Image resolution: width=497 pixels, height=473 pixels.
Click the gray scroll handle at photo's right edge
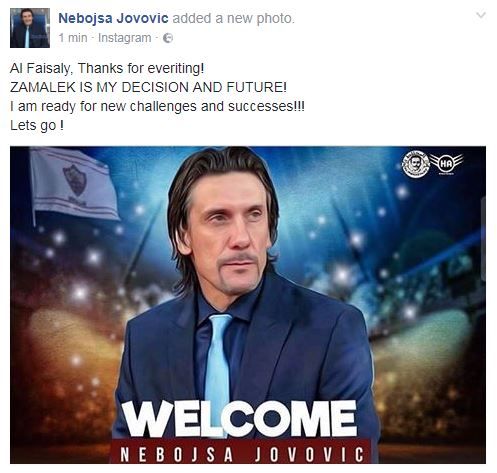click(483, 239)
